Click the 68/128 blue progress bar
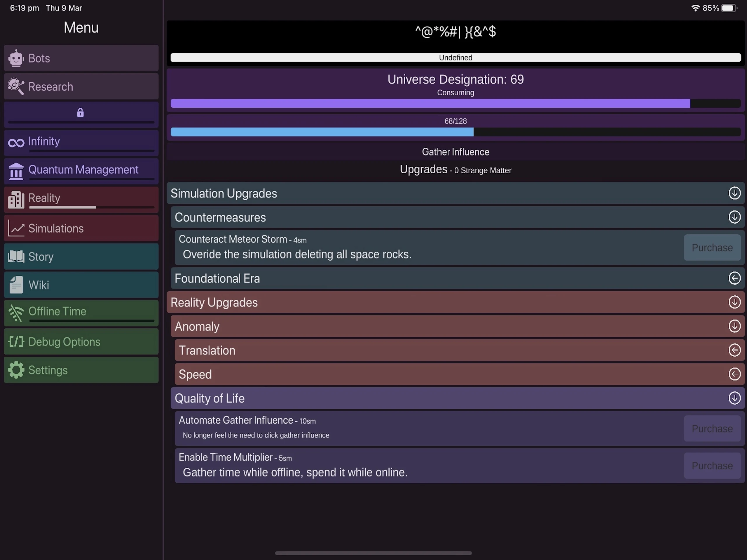Screen dimensions: 747x560 click(x=455, y=132)
